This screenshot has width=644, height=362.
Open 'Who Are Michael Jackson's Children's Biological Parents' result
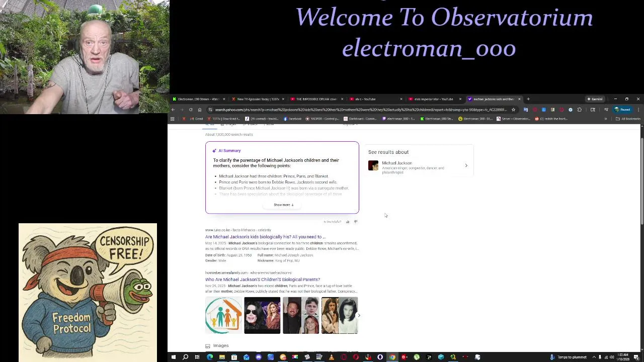coord(263,280)
